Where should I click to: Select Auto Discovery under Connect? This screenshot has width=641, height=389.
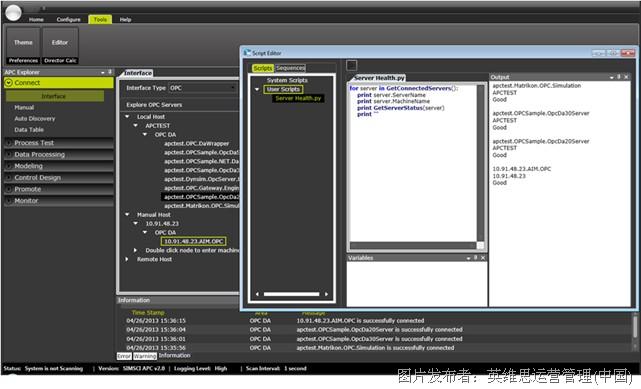(35, 118)
